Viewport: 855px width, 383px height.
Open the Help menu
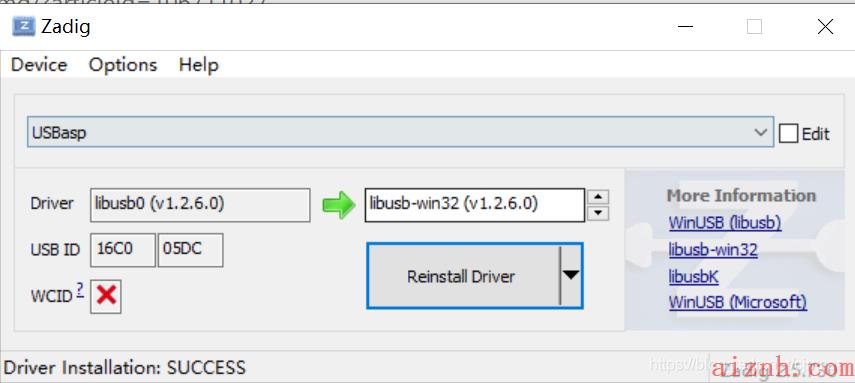[199, 65]
